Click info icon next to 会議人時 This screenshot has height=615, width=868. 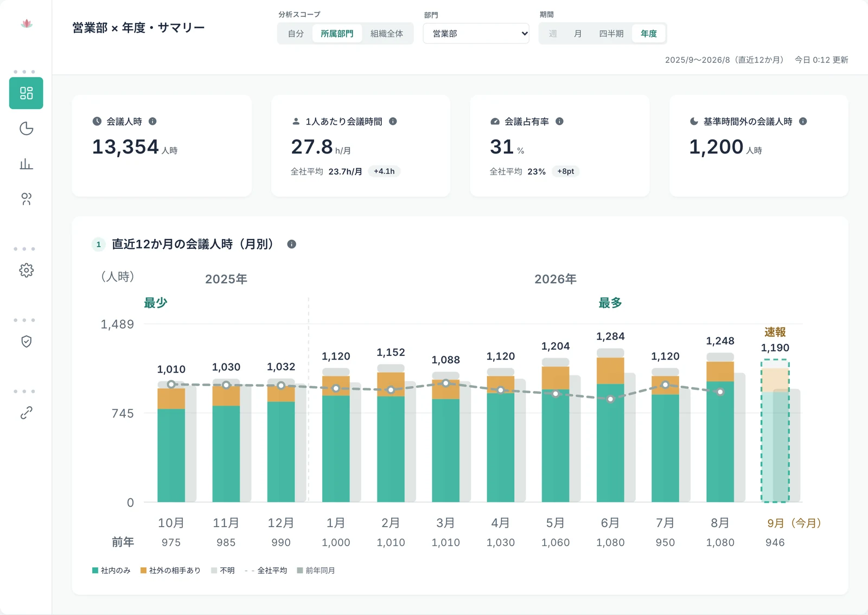(x=152, y=121)
